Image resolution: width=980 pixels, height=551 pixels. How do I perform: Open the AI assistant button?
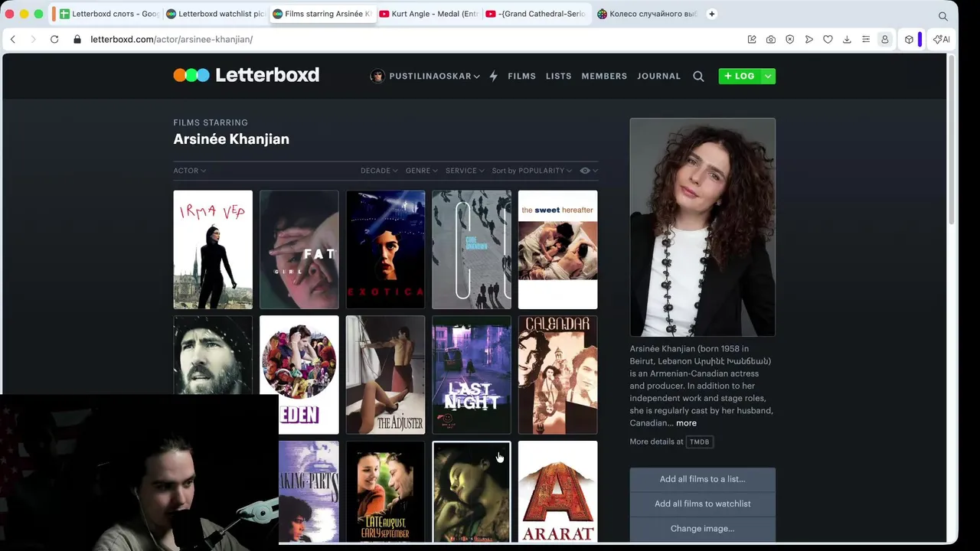point(942,39)
